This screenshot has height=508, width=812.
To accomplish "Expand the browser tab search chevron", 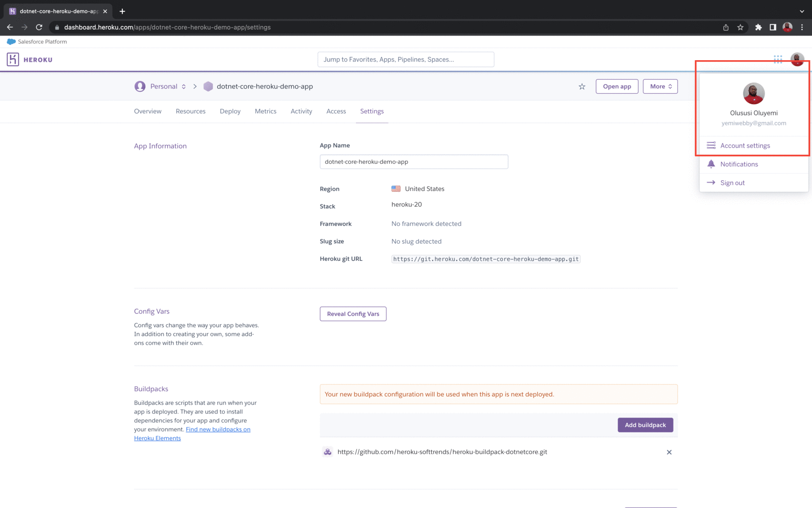I will [801, 11].
